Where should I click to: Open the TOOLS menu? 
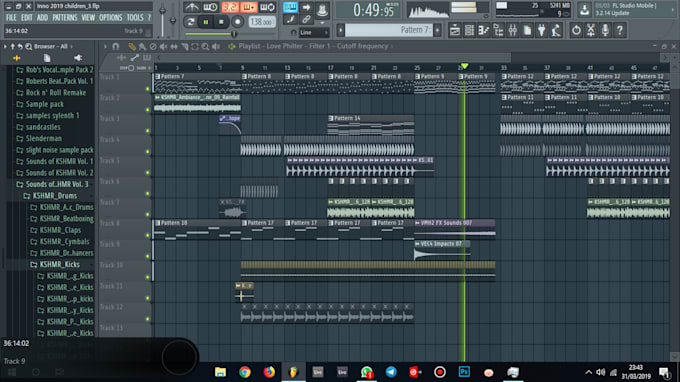coord(135,18)
